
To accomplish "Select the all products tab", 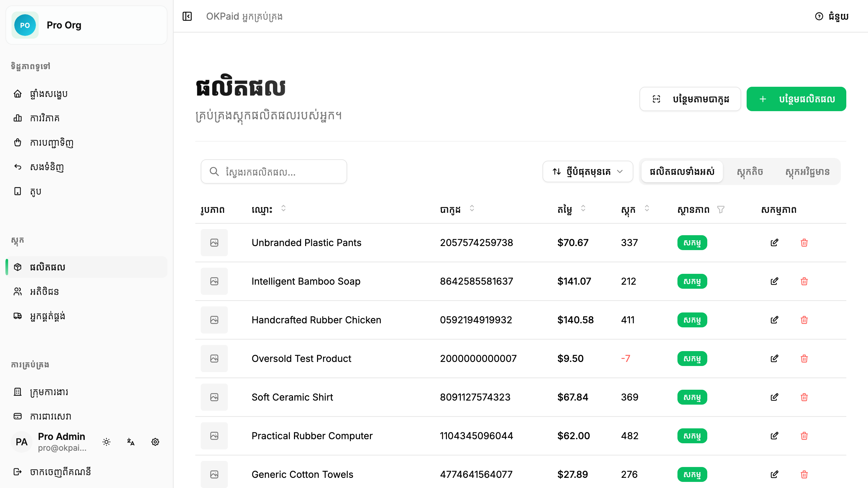I will click(682, 171).
